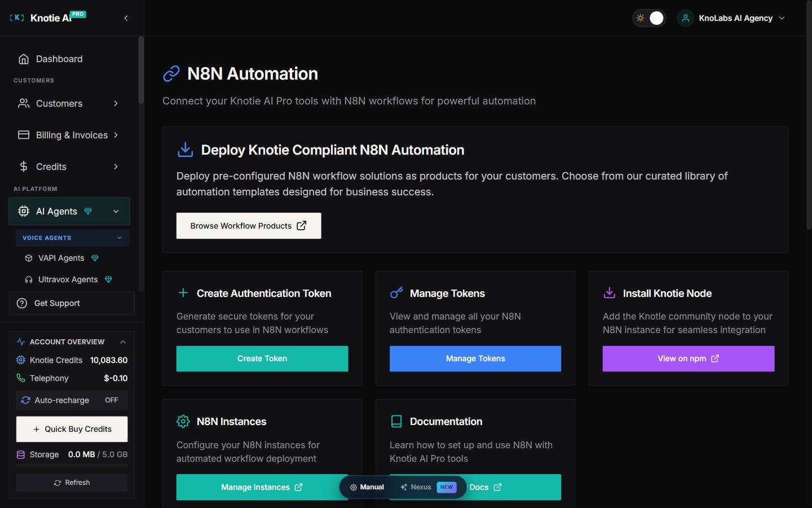Click the plus icon by Create Authentication Token
Screen dimensions: 812x508
tap(183, 293)
